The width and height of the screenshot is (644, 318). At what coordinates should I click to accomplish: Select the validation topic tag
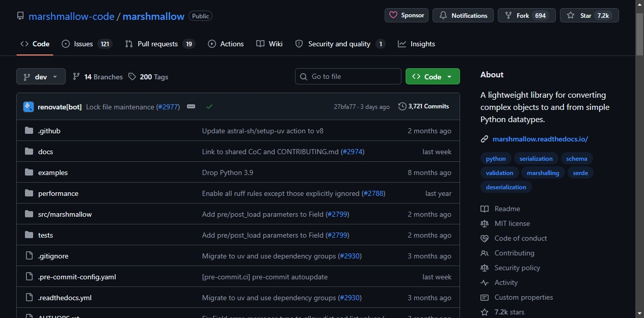[x=499, y=173]
